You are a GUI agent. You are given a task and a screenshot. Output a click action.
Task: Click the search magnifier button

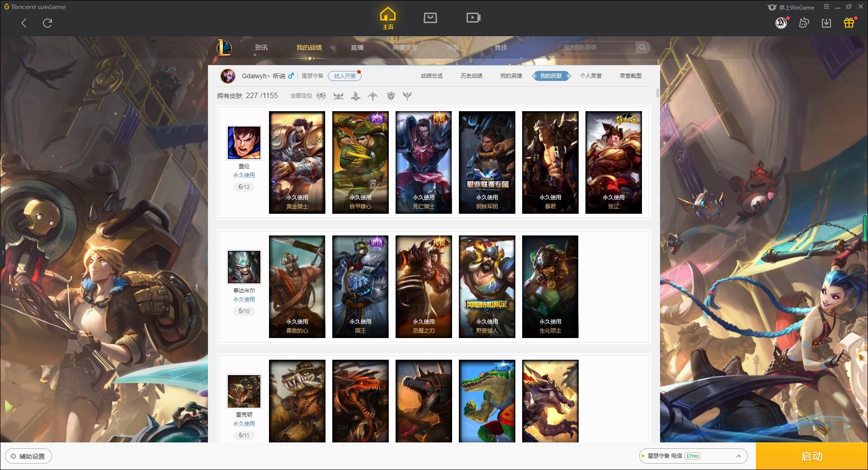coord(642,47)
